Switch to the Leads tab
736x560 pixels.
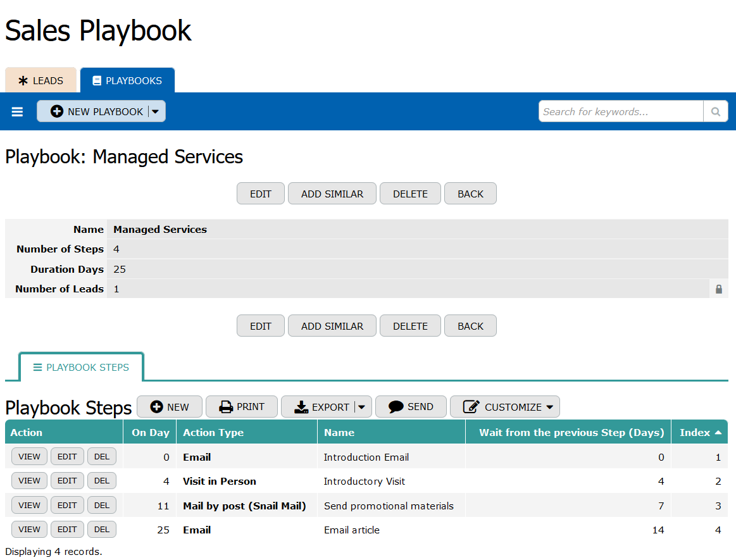[41, 81]
